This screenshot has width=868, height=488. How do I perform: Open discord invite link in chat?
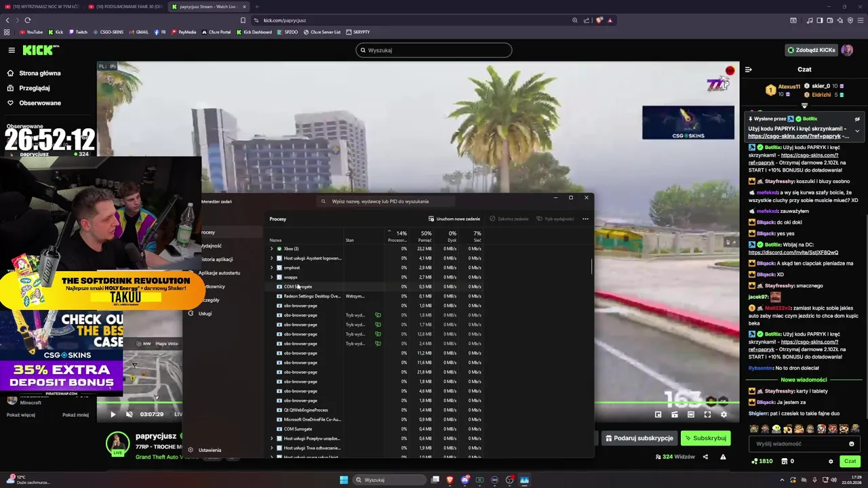[x=793, y=252]
